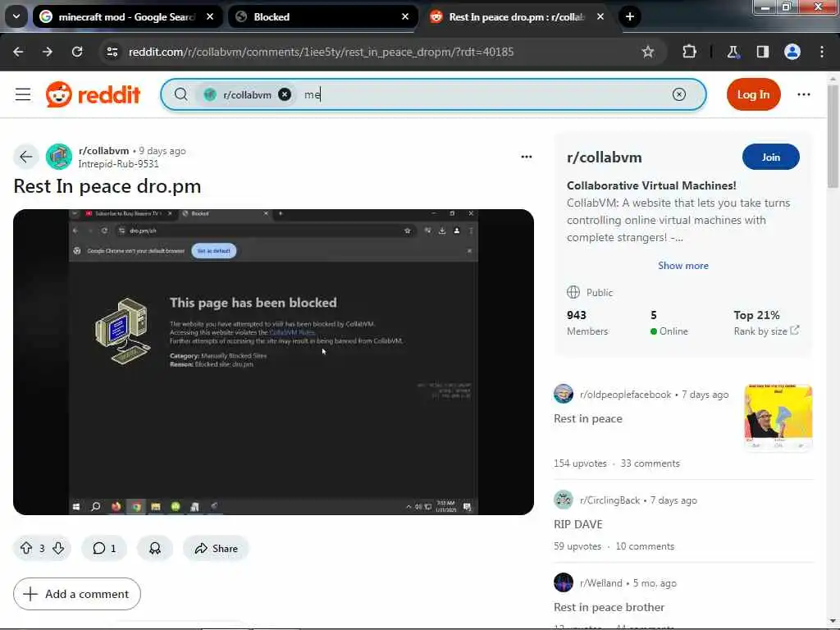Open r/Welland community link
The height and width of the screenshot is (630, 840).
click(x=601, y=583)
